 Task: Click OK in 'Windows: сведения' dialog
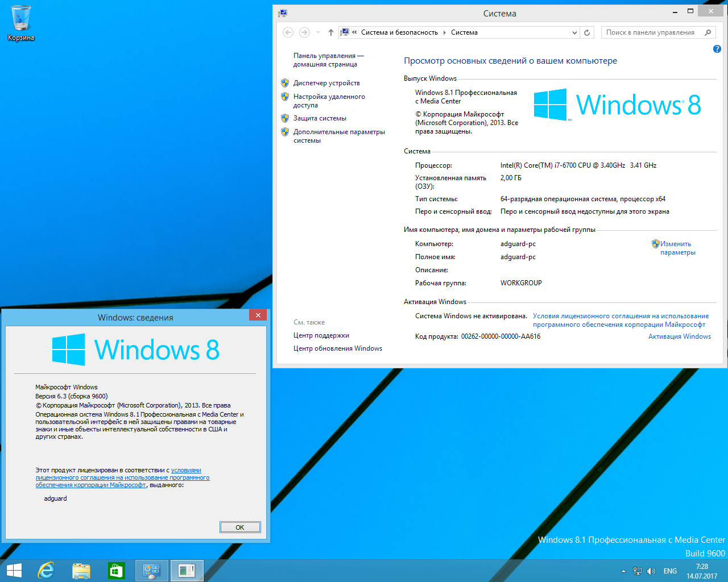click(240, 527)
